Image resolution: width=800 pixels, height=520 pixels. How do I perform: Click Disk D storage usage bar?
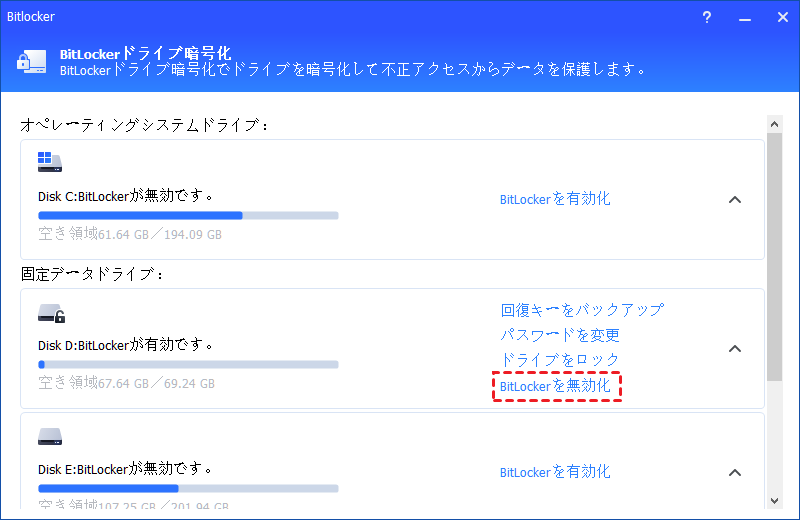[188, 364]
